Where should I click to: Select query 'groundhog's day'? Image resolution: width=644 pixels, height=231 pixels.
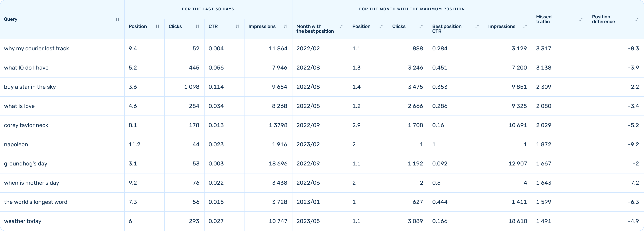(26, 164)
